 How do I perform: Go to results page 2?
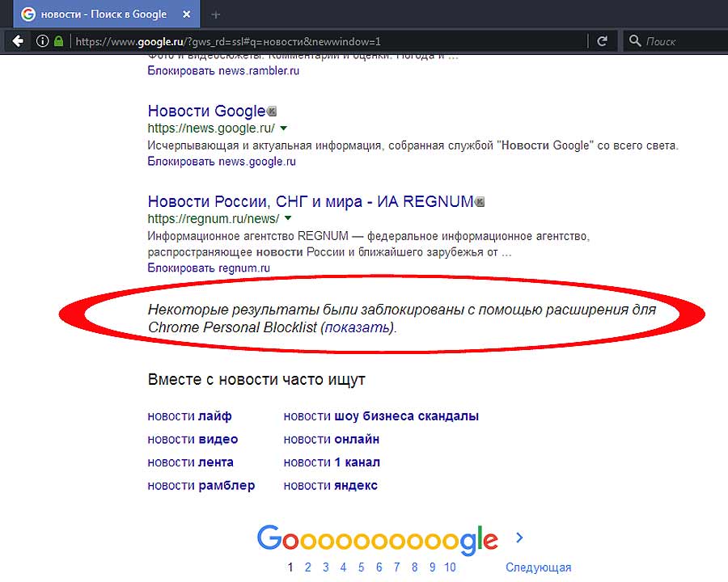tap(308, 567)
